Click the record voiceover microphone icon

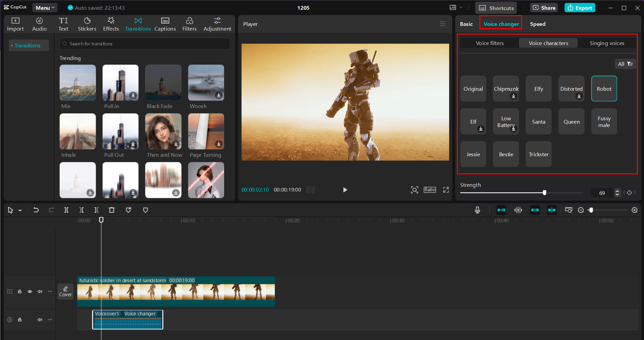[477, 210]
